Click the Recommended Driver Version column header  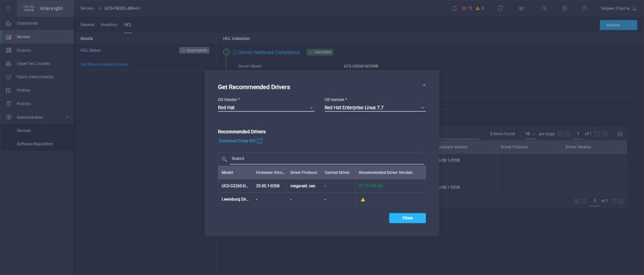(x=391, y=172)
